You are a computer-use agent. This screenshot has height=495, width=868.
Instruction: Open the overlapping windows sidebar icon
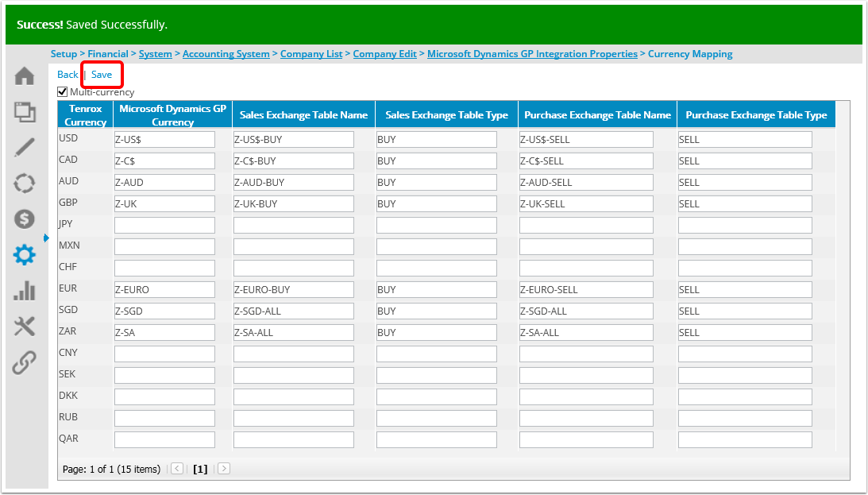[x=25, y=112]
